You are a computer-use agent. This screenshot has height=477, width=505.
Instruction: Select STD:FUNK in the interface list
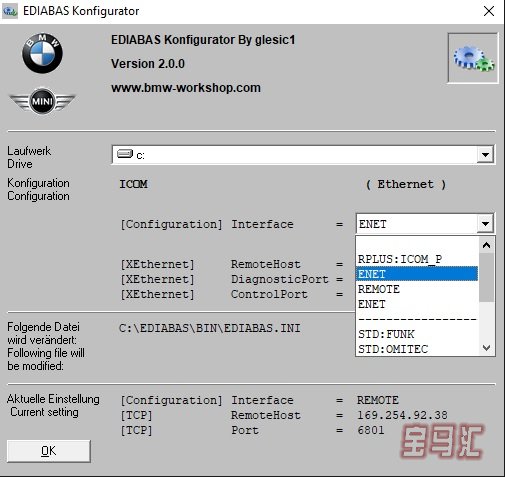pos(417,334)
